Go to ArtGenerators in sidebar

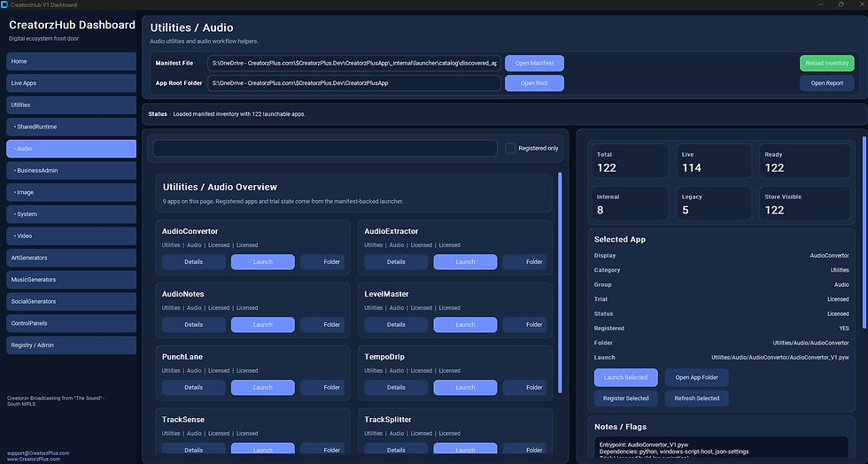point(72,258)
